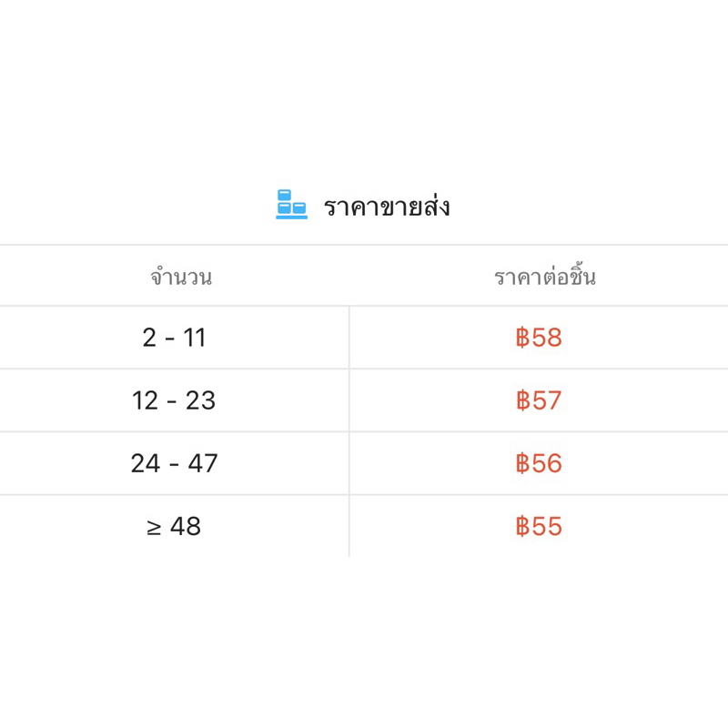This screenshot has width=728, height=728.
Task: Click the 2 - 11 quantity cell
Action: 174,338
